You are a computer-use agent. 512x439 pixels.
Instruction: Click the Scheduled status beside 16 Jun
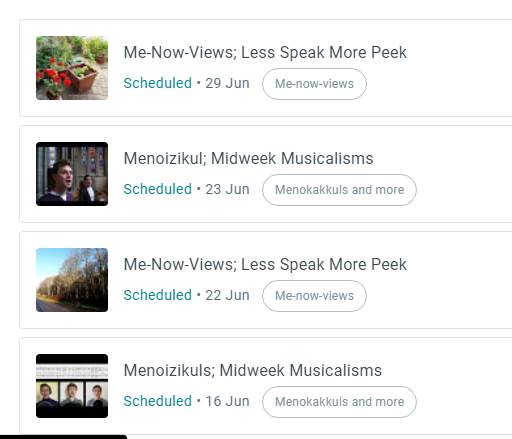[x=158, y=401]
